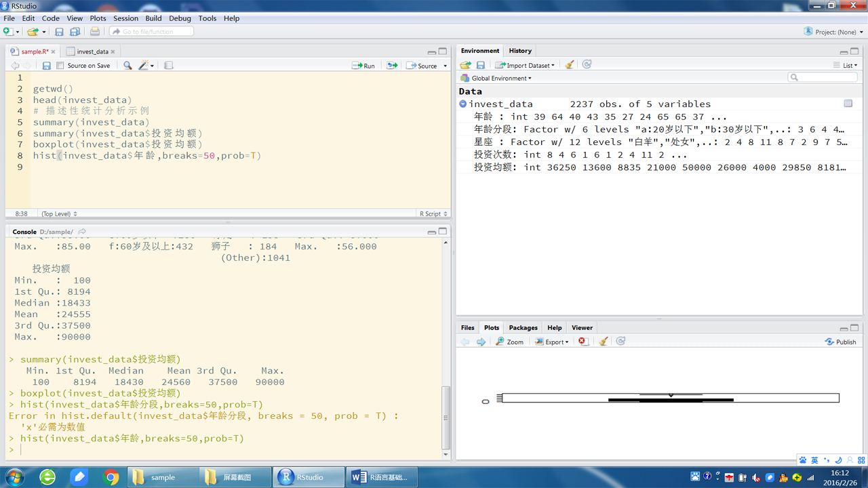The width and height of the screenshot is (868, 488).
Task: Clear all plots broom icon
Action: coord(603,342)
